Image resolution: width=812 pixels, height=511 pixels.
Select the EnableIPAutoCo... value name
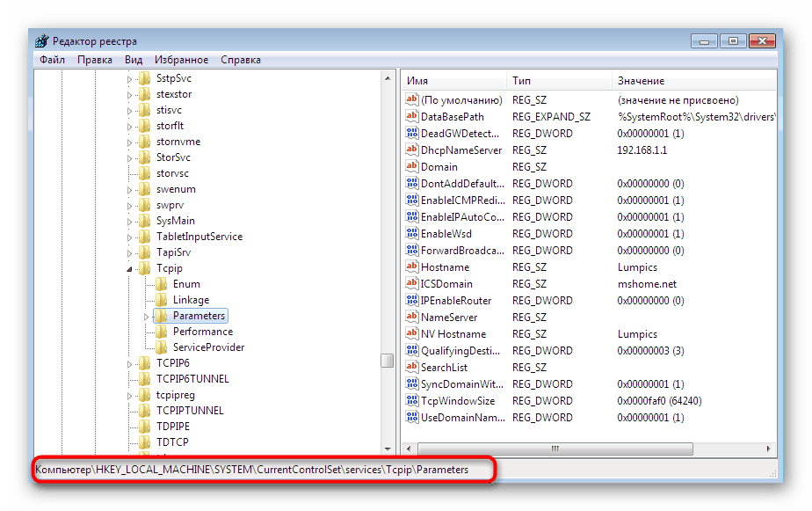(x=462, y=216)
